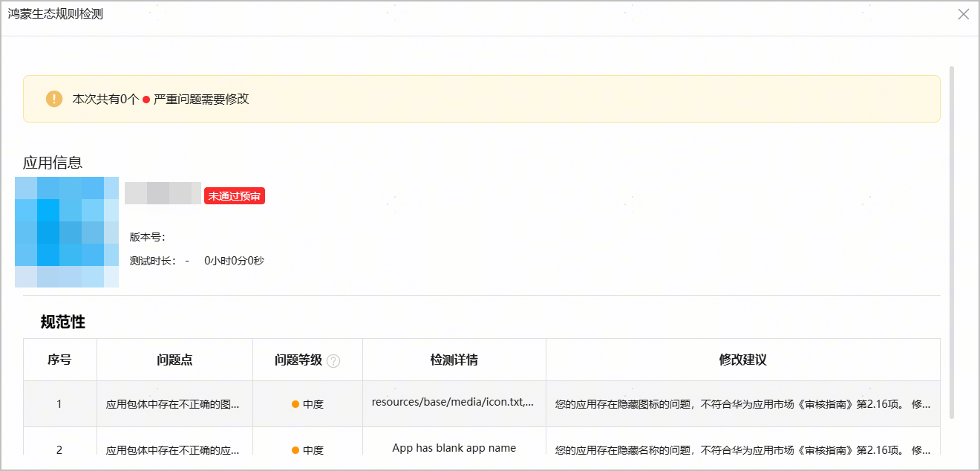Screen dimensions: 980x471
Task: Click the 修改建议 column header
Action: (x=742, y=360)
